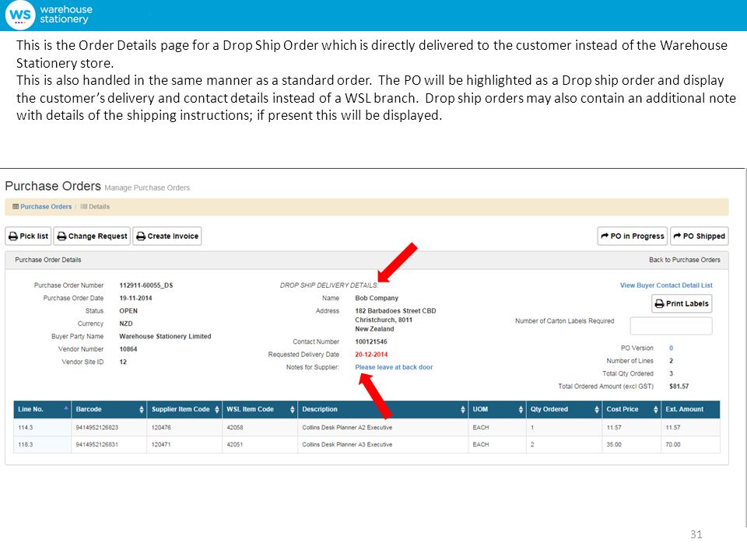
Task: Click address 182 Barbadoes Street CBD
Action: point(395,311)
